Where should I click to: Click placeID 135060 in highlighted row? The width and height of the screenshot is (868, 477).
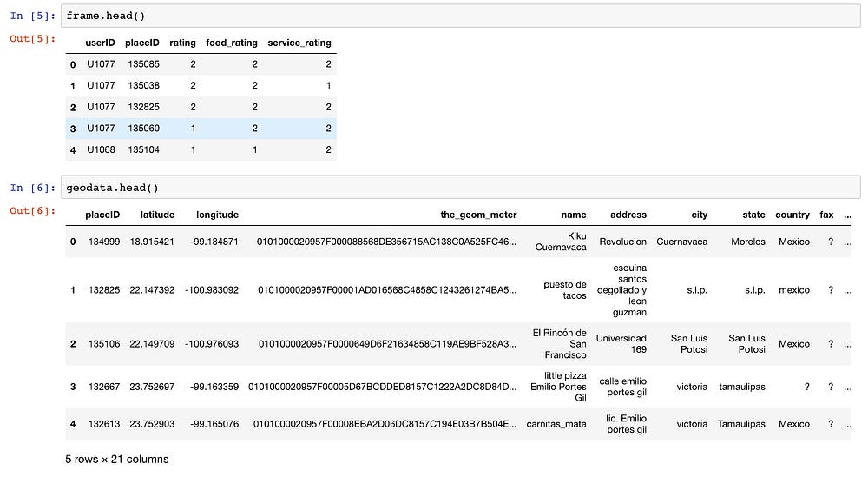click(143, 128)
